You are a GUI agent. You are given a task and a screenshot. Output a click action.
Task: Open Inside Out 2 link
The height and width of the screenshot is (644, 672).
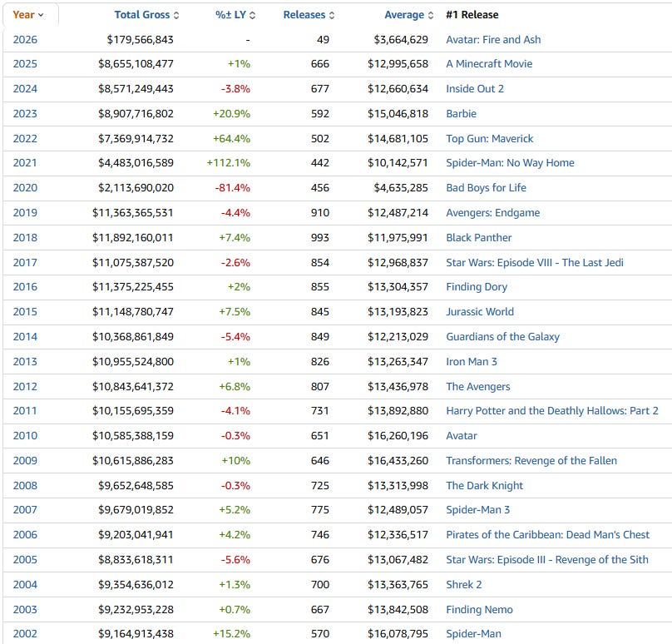coord(475,89)
